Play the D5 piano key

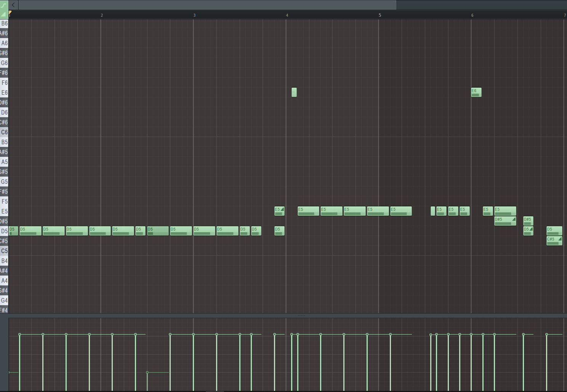(4, 231)
